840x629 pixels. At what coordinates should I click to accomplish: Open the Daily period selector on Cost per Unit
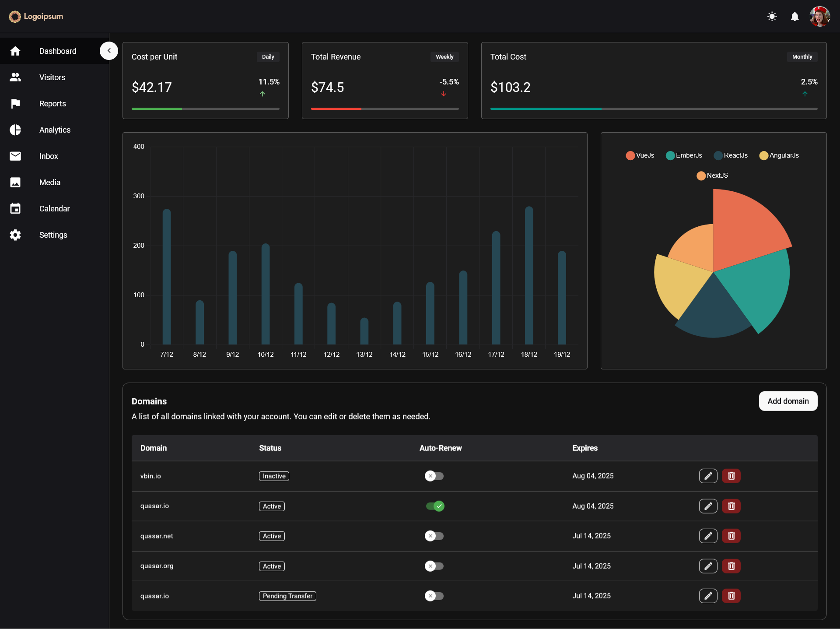(268, 57)
